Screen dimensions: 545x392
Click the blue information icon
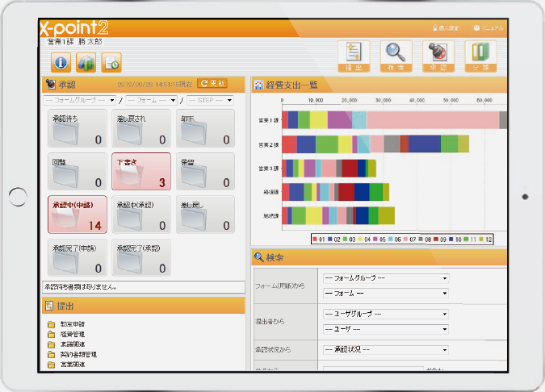(x=61, y=62)
